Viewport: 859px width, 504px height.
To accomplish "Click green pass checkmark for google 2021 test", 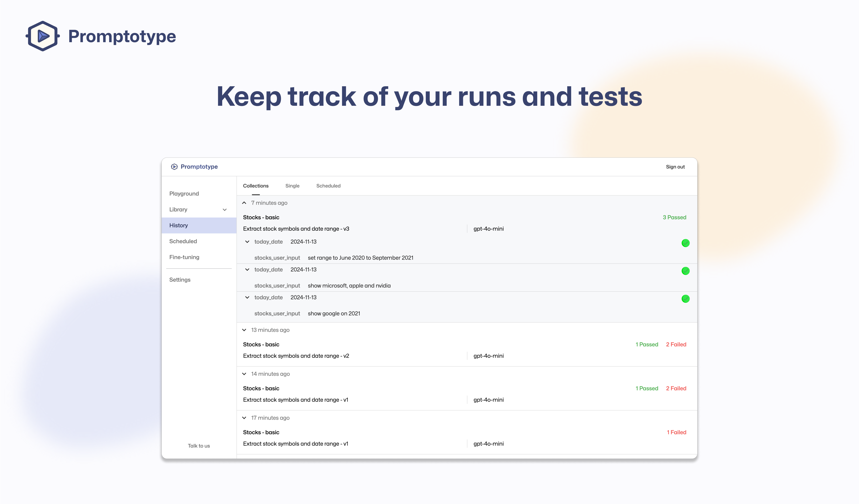I will (x=685, y=299).
